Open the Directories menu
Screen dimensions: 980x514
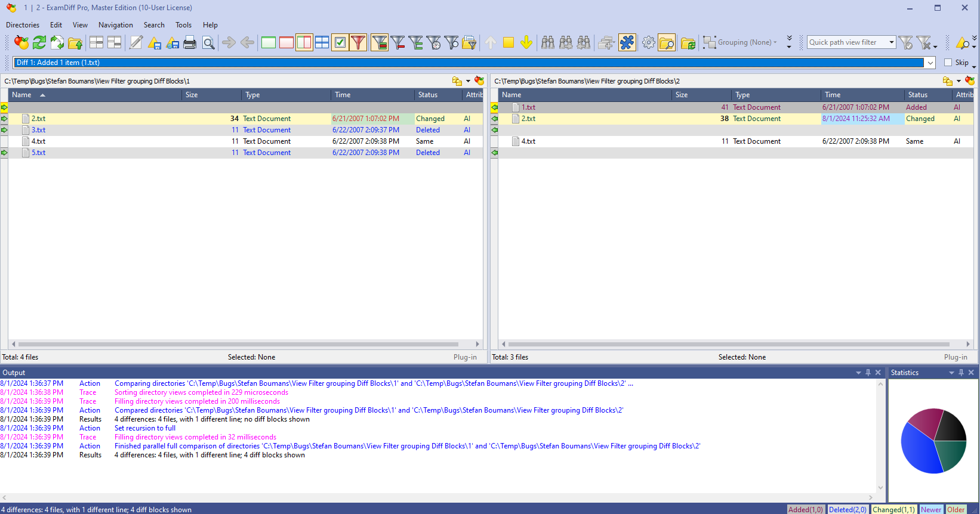click(x=23, y=25)
